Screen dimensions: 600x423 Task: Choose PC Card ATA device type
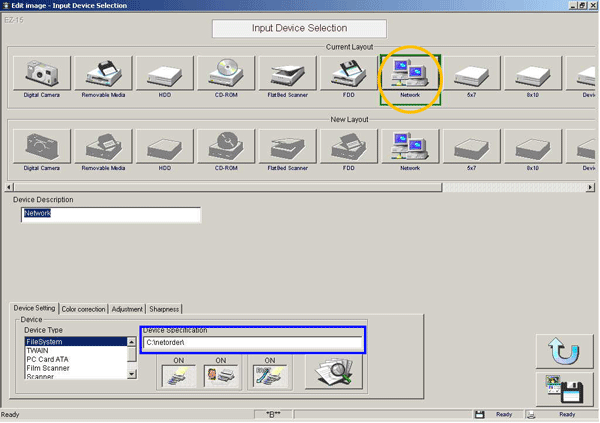point(47,359)
